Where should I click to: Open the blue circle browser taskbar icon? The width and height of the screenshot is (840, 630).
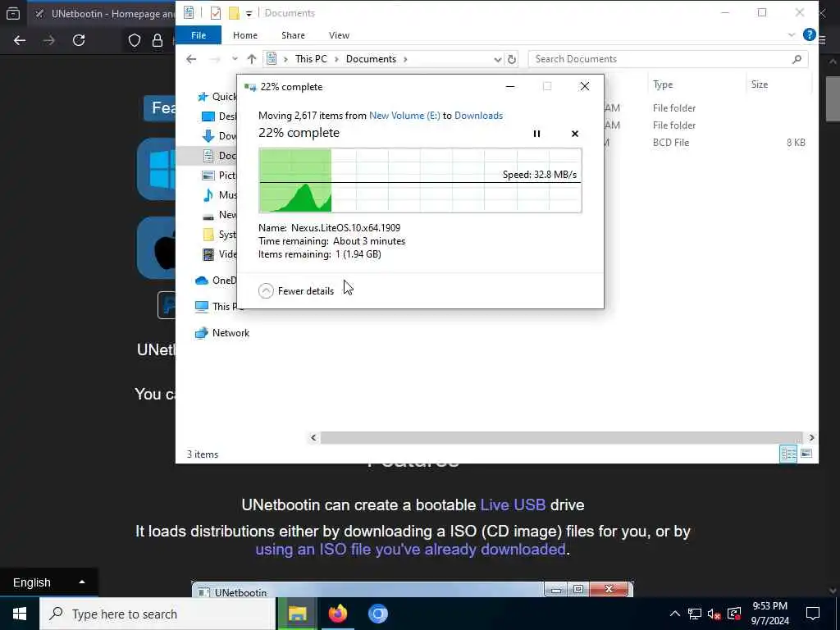click(x=377, y=614)
